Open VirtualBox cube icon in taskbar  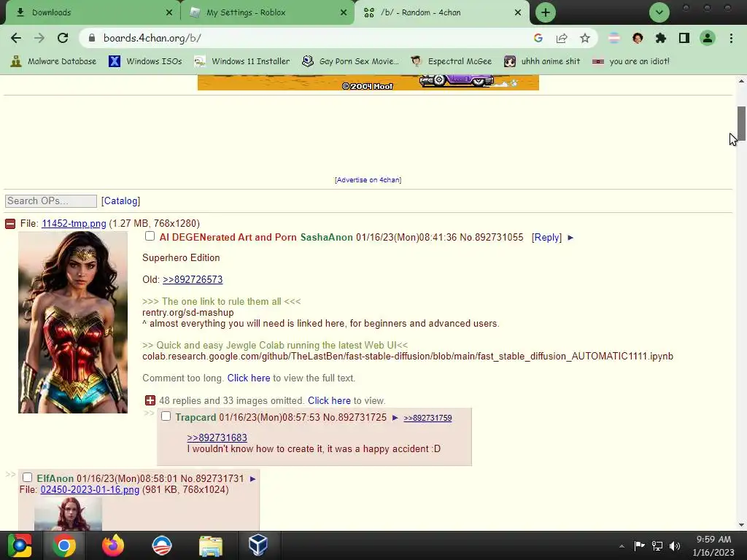(x=258, y=545)
